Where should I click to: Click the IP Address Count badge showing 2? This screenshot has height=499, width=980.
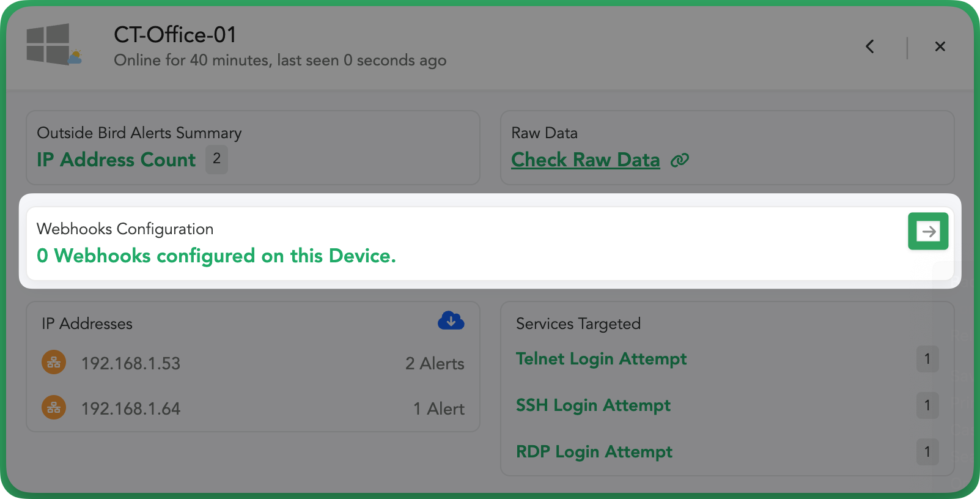(216, 159)
